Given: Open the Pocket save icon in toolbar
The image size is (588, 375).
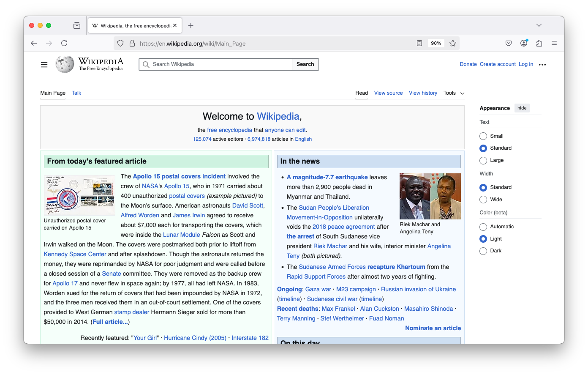Looking at the screenshot, I should point(509,43).
